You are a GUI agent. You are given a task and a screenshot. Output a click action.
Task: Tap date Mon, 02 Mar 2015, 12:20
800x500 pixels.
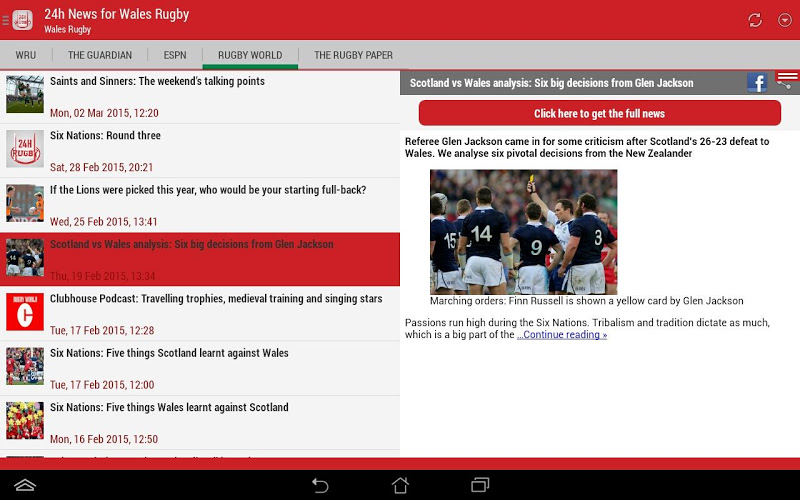[104, 113]
